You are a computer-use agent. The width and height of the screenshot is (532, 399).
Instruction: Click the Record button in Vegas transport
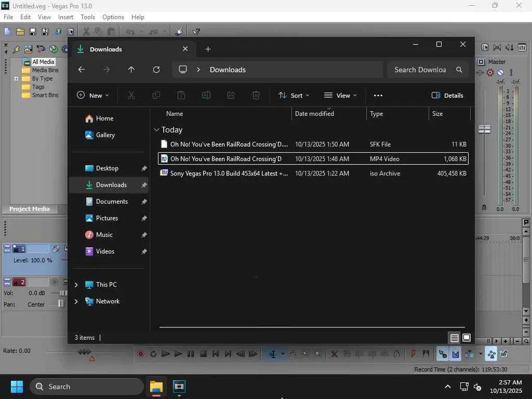coord(140,354)
